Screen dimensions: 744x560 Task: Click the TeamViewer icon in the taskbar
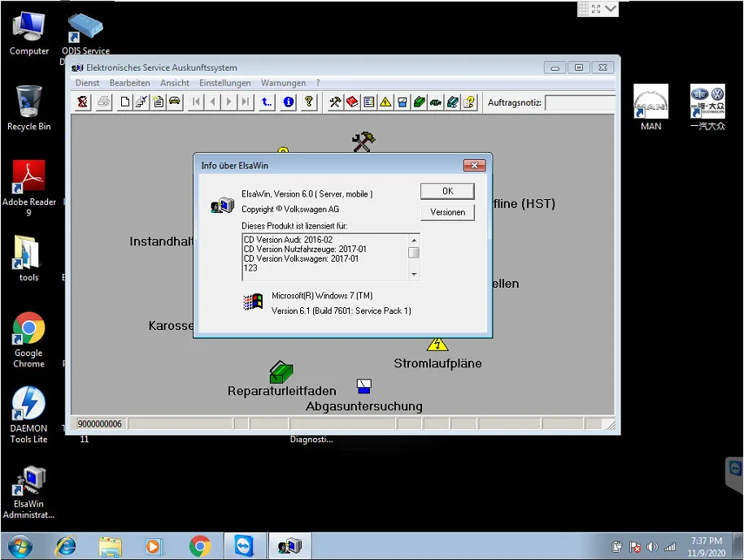point(244,546)
